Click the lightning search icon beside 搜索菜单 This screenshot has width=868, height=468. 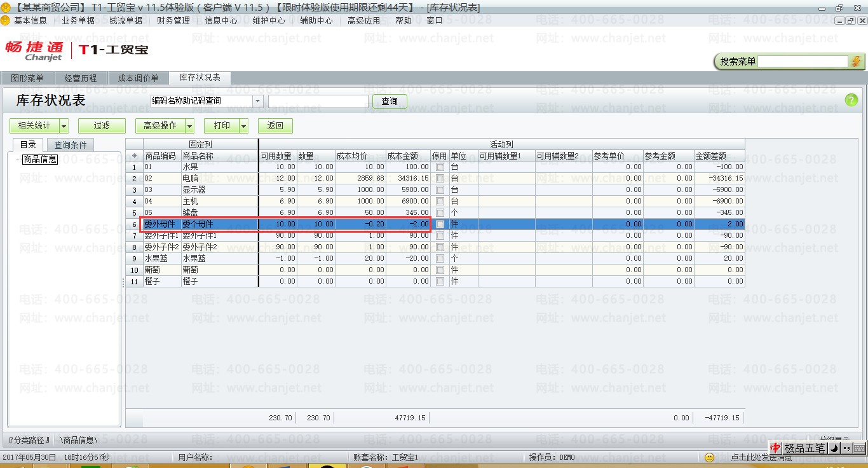(857, 61)
